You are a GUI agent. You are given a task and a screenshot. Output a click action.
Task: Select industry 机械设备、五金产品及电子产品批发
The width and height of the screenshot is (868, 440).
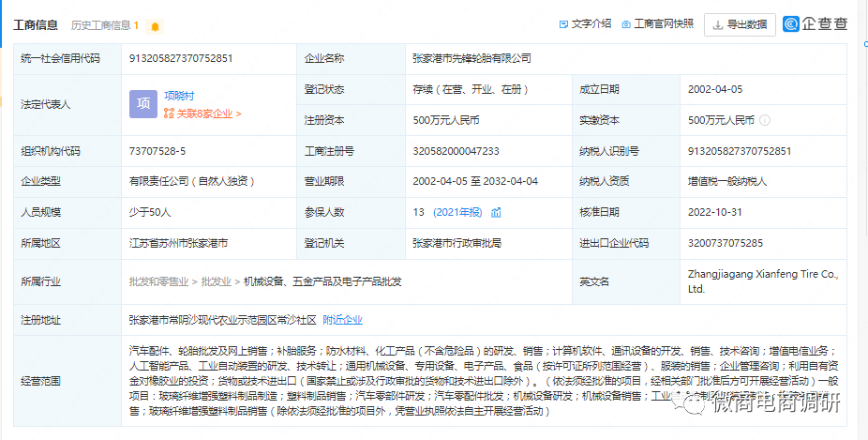pyautogui.click(x=322, y=281)
